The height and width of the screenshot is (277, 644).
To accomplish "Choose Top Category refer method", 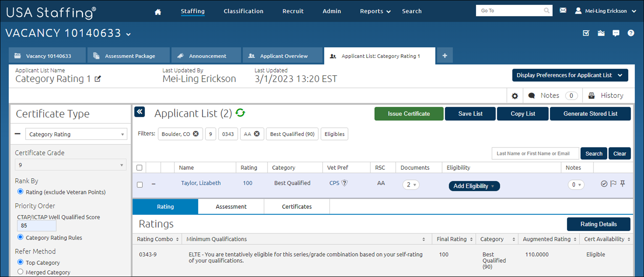I will pyautogui.click(x=20, y=262).
